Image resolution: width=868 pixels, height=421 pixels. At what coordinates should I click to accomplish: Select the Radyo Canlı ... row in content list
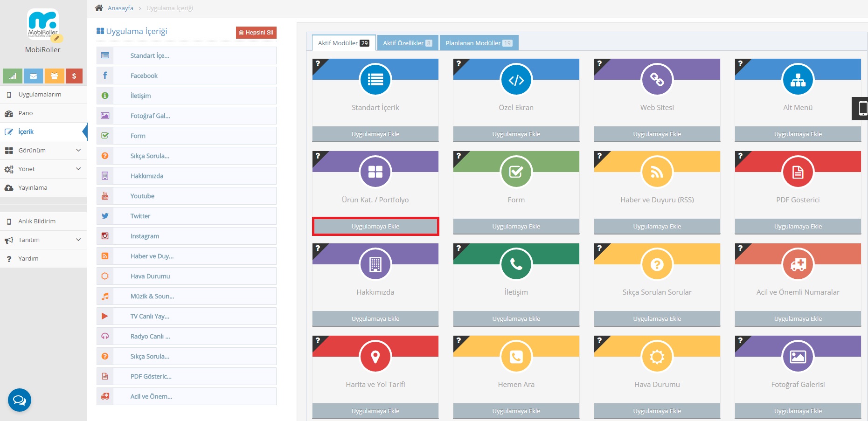coord(187,336)
